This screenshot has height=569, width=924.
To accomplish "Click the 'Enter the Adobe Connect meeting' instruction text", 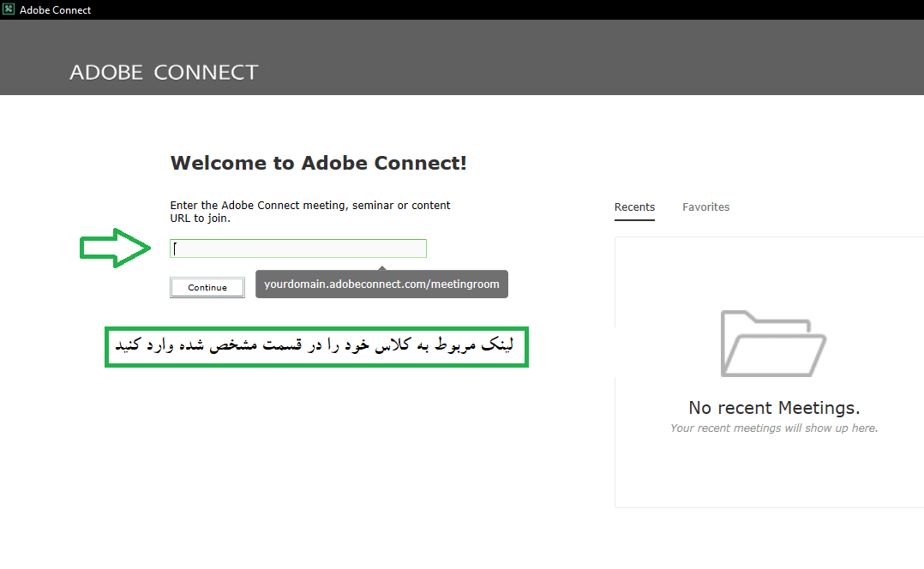I will [x=310, y=212].
